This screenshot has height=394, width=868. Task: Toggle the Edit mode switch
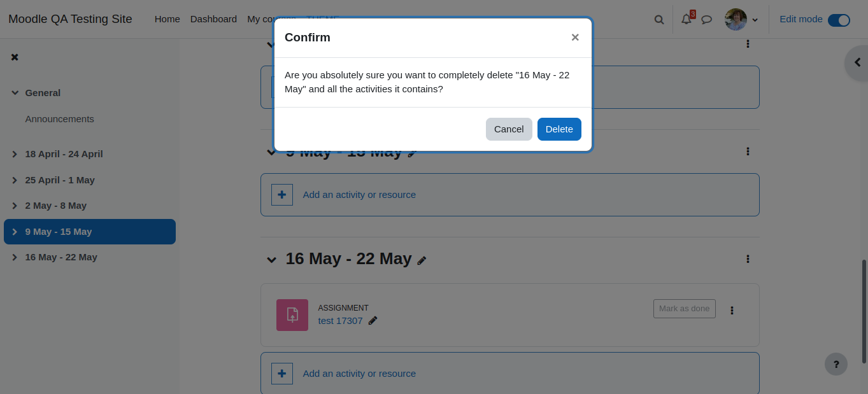coord(839,20)
